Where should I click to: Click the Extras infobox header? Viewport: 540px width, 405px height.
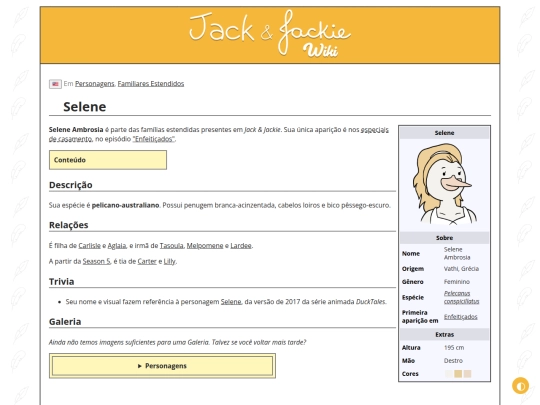coord(444,334)
